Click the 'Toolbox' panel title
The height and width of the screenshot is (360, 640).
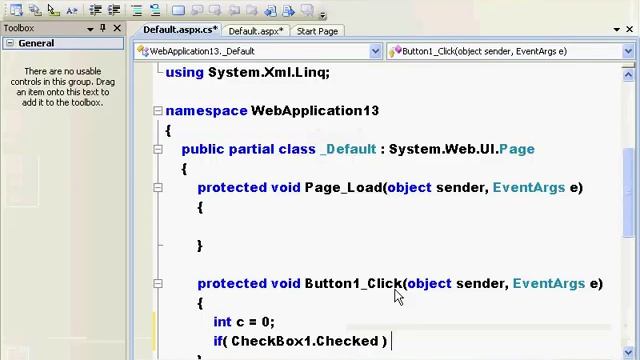coord(19,28)
